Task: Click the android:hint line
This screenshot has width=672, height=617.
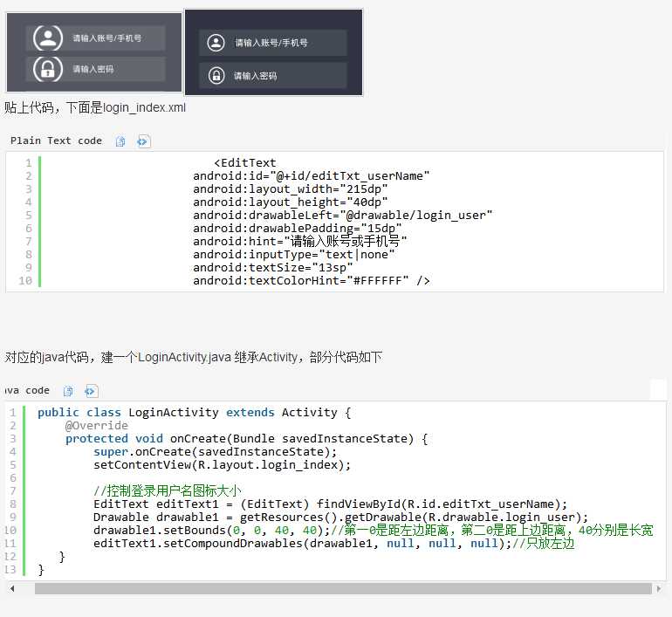Action: click(299, 241)
